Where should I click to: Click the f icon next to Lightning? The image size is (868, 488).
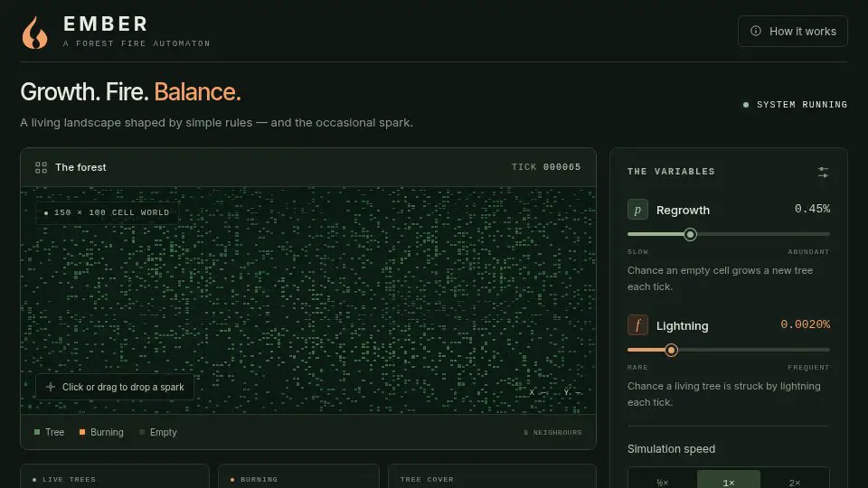pos(637,325)
